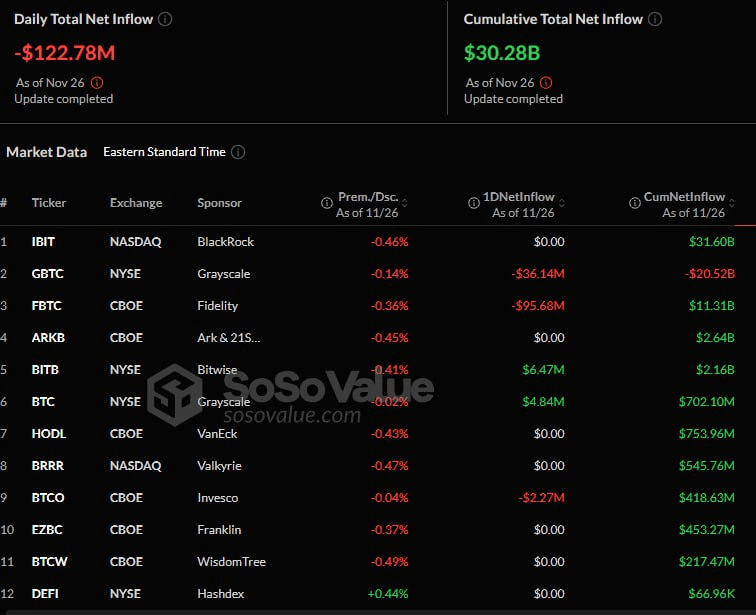Click the WisdomTree sponsor cell
The height and width of the screenshot is (615, 756).
tap(231, 562)
